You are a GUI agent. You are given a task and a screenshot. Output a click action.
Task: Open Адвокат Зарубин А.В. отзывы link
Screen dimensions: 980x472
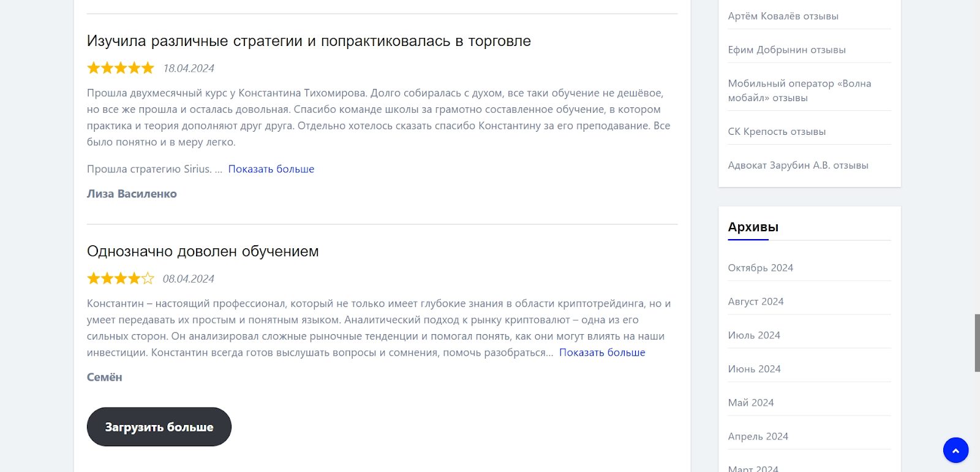click(x=798, y=165)
